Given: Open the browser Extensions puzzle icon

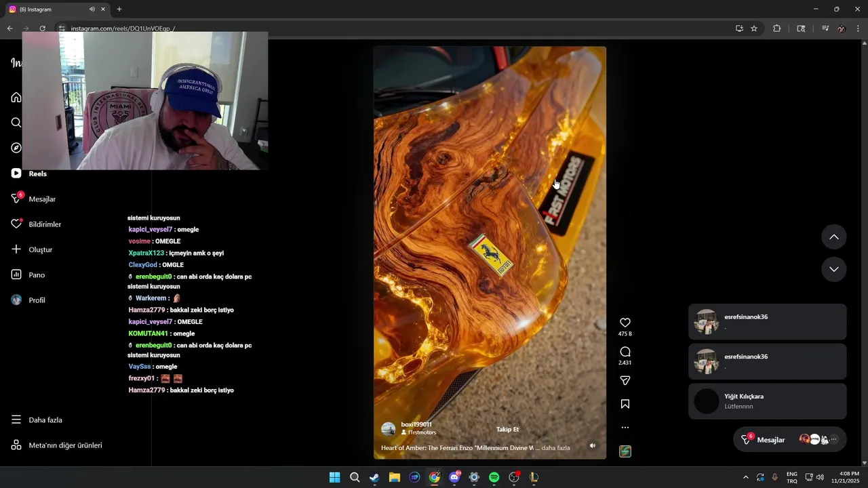Looking at the screenshot, I should tap(777, 28).
